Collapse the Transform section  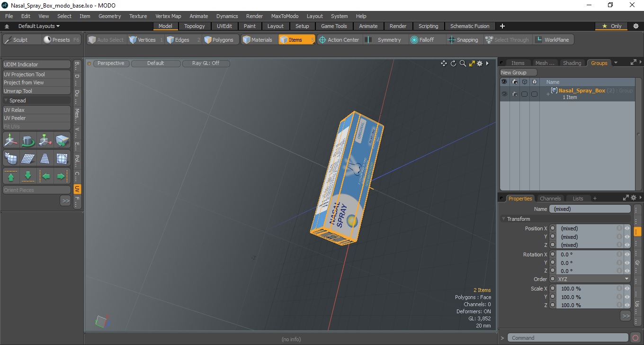[x=503, y=219]
